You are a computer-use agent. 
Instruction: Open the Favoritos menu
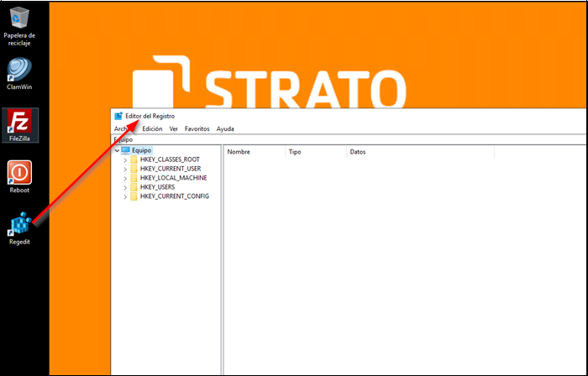click(197, 128)
